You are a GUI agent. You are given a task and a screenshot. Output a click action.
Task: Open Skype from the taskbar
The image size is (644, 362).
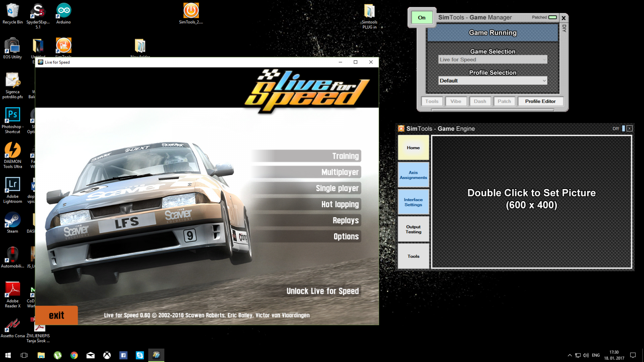click(x=140, y=355)
